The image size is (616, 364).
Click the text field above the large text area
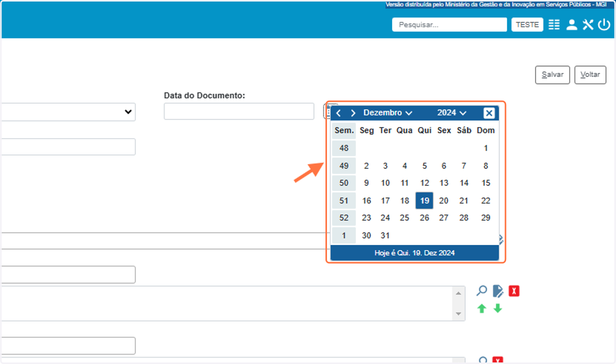point(68,275)
